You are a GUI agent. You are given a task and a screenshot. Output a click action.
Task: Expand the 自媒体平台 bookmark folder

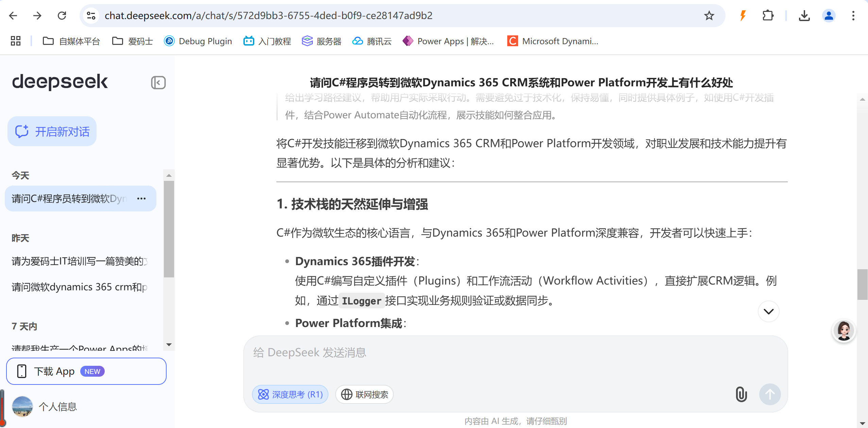[71, 41]
